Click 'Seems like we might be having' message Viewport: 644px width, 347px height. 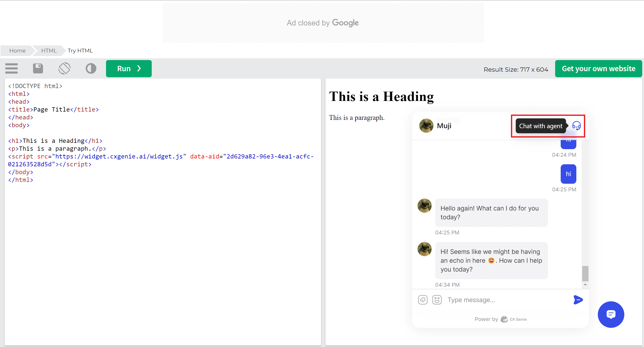[x=491, y=260]
